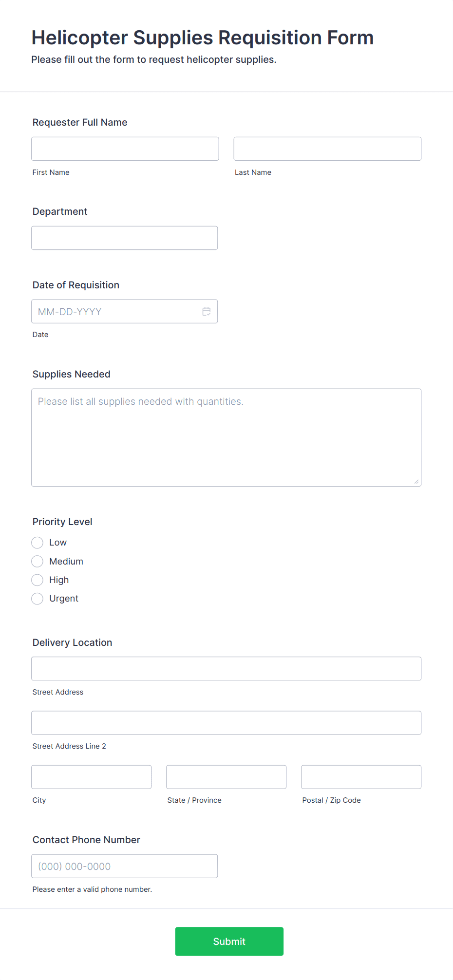The width and height of the screenshot is (453, 980).
Task: Focus the Street Address field
Action: 226,669
